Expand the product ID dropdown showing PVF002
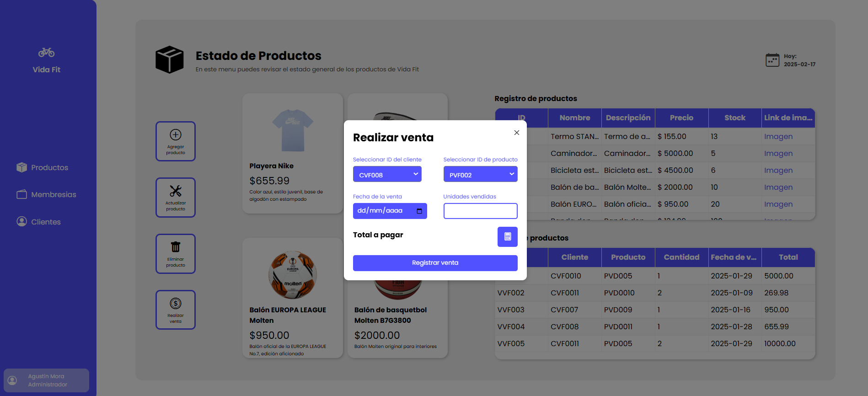 coord(481,174)
